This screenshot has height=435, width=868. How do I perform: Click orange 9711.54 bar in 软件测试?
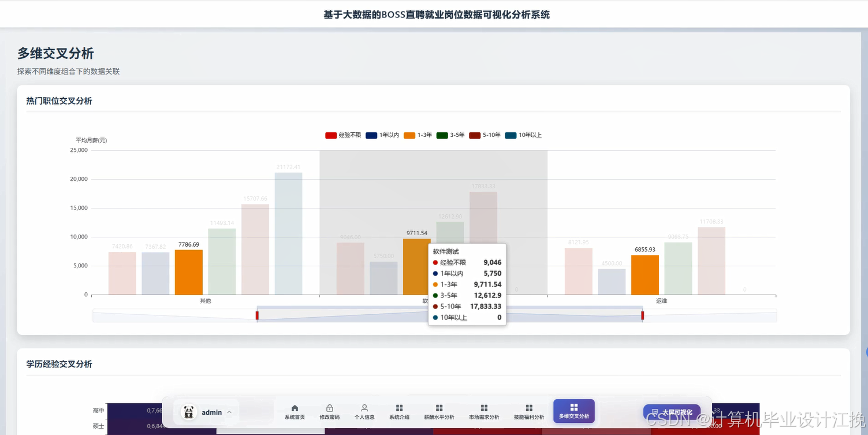coord(416,266)
